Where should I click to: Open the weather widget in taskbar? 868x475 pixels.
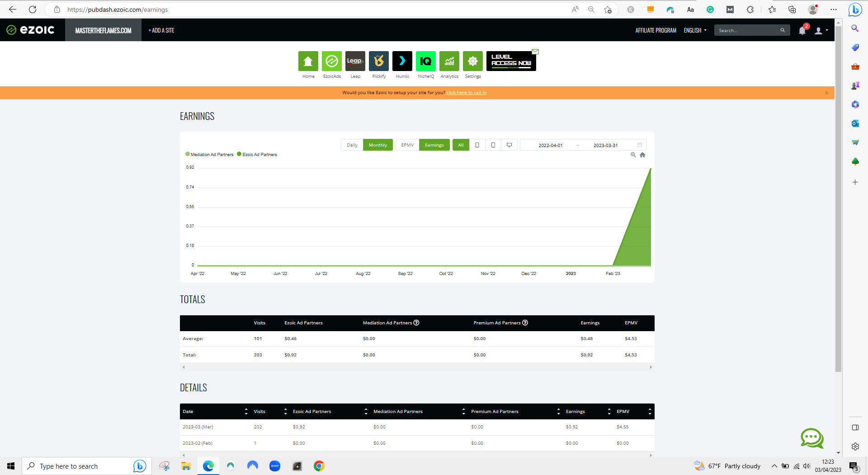[x=727, y=466]
